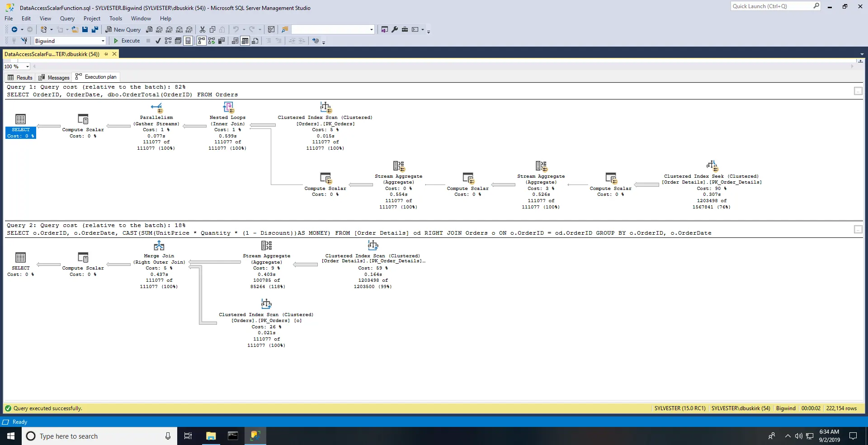The width and height of the screenshot is (868, 445).
Task: Click the Open File folder icon
Action: tap(75, 29)
